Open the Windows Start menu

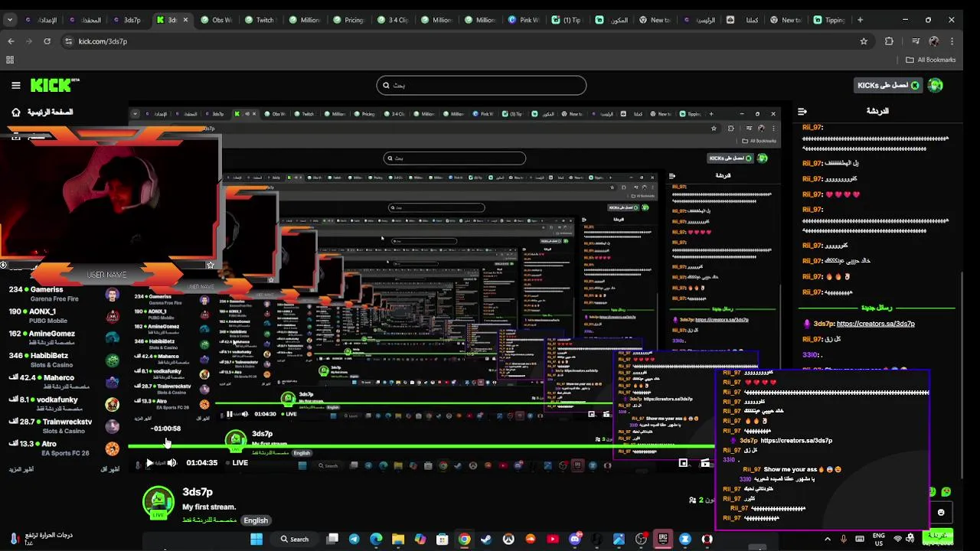tap(256, 539)
